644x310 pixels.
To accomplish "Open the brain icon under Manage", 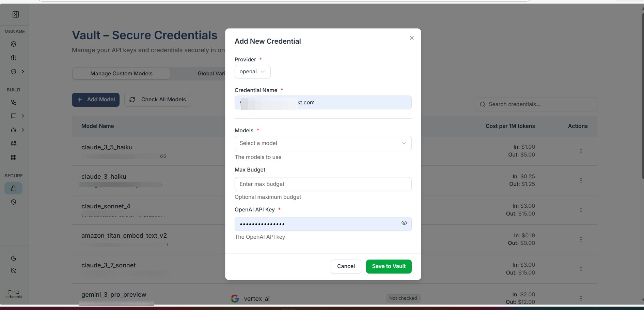I will [x=14, y=58].
